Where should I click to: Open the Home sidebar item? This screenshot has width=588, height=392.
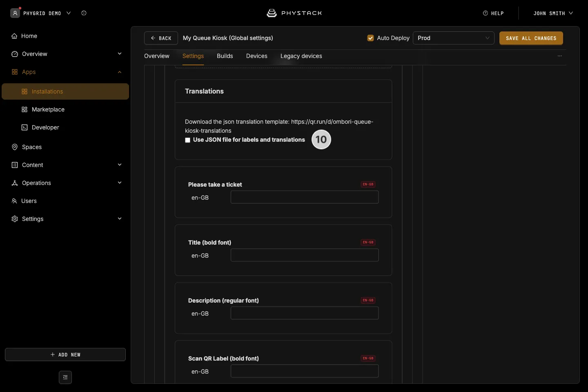(65, 36)
